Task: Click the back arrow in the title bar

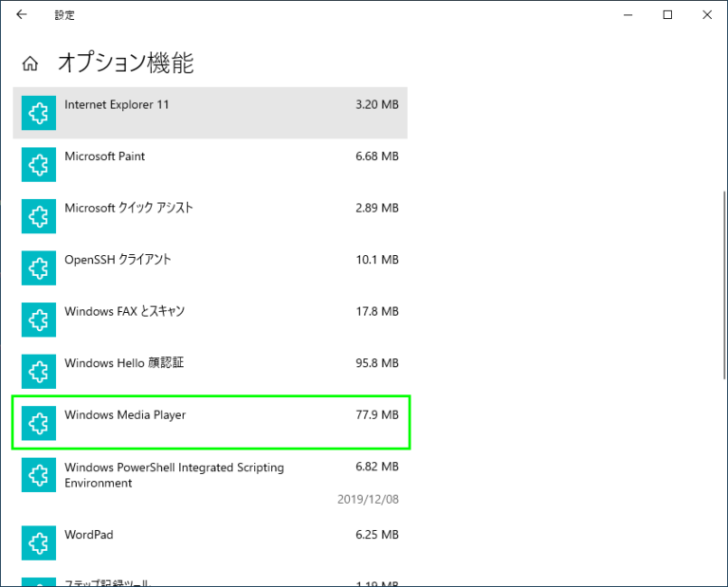Action: coord(22,14)
